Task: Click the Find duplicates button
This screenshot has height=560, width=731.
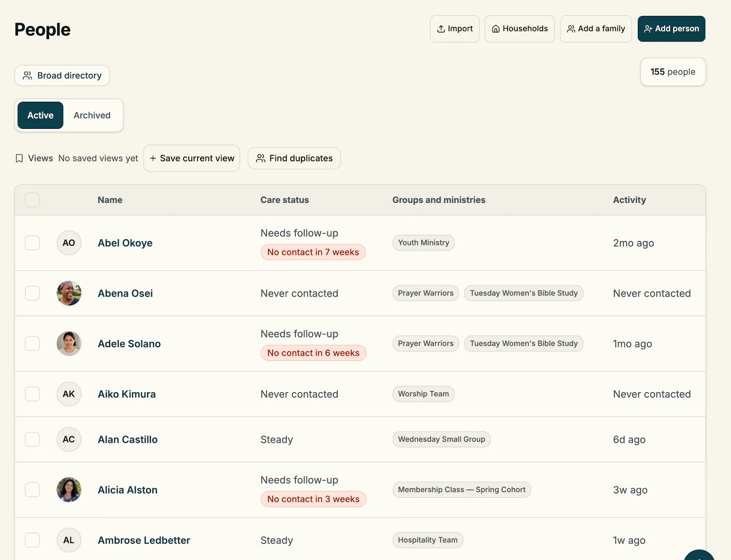Action: (x=294, y=158)
